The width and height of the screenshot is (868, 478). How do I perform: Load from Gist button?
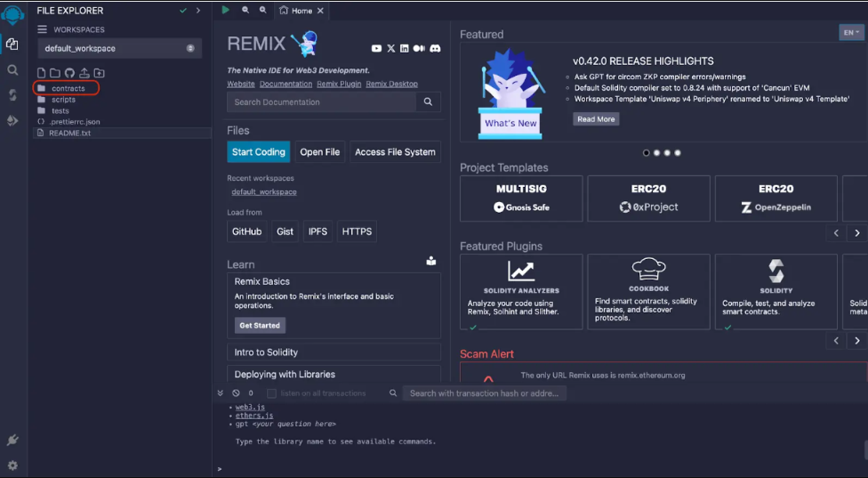285,231
